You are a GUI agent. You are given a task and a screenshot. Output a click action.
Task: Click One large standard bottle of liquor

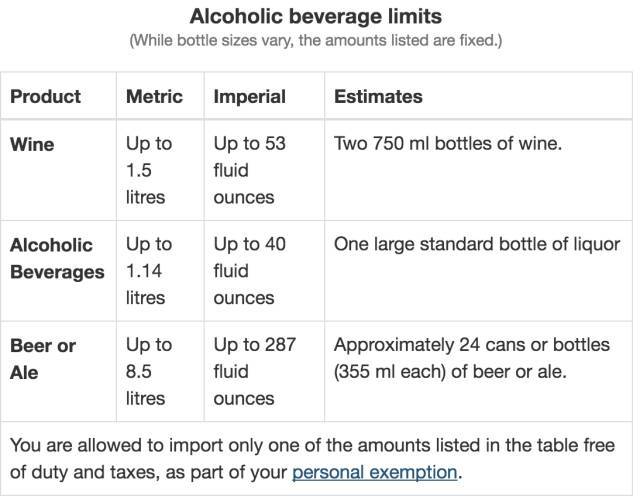click(477, 245)
